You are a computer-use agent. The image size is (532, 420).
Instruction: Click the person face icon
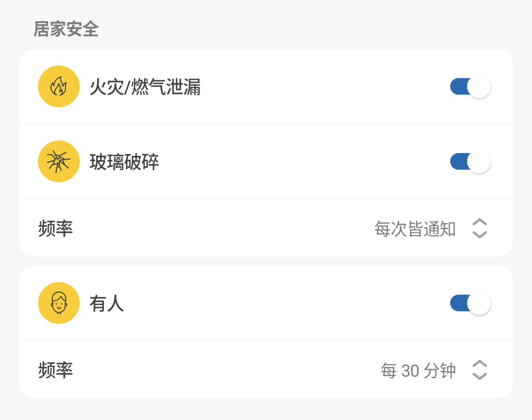coord(59,303)
